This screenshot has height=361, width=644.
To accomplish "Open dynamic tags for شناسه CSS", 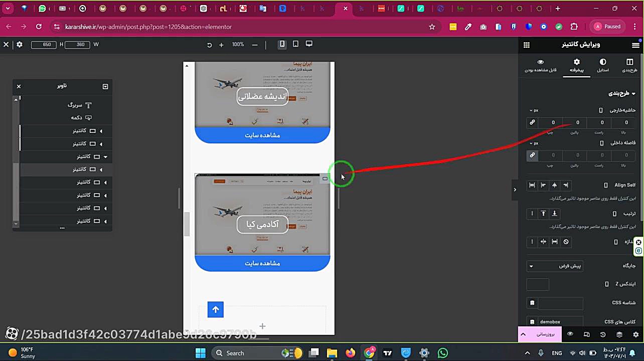I will point(532,303).
